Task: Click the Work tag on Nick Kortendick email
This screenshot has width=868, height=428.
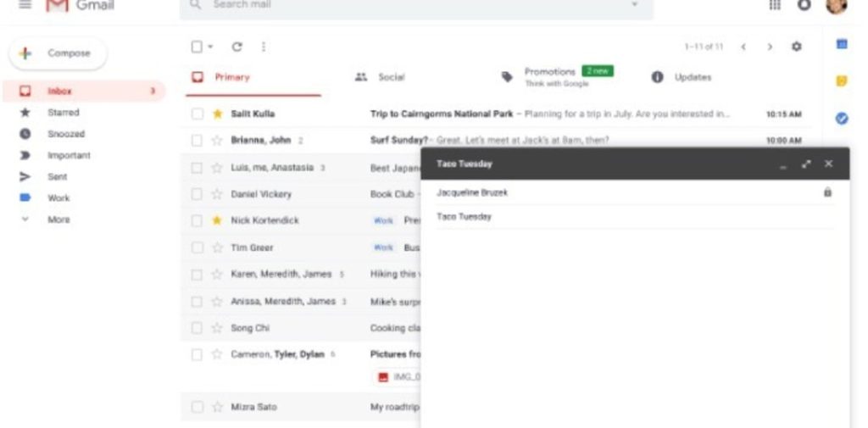Action: click(383, 220)
